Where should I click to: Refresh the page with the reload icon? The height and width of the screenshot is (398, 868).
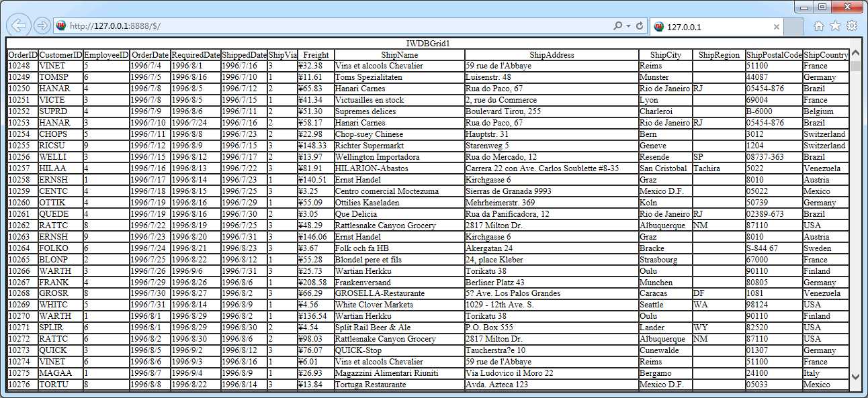(x=640, y=26)
